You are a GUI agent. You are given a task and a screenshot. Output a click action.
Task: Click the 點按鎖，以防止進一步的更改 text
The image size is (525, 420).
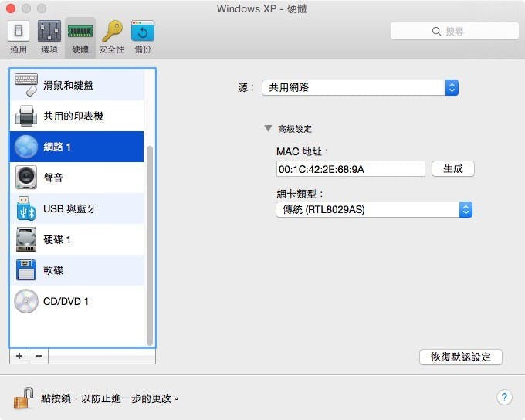pyautogui.click(x=110, y=398)
